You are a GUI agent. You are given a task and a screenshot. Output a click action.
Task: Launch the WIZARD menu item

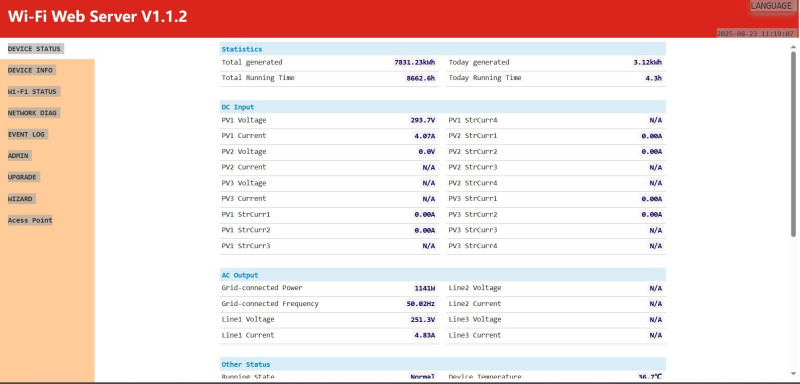click(20, 199)
